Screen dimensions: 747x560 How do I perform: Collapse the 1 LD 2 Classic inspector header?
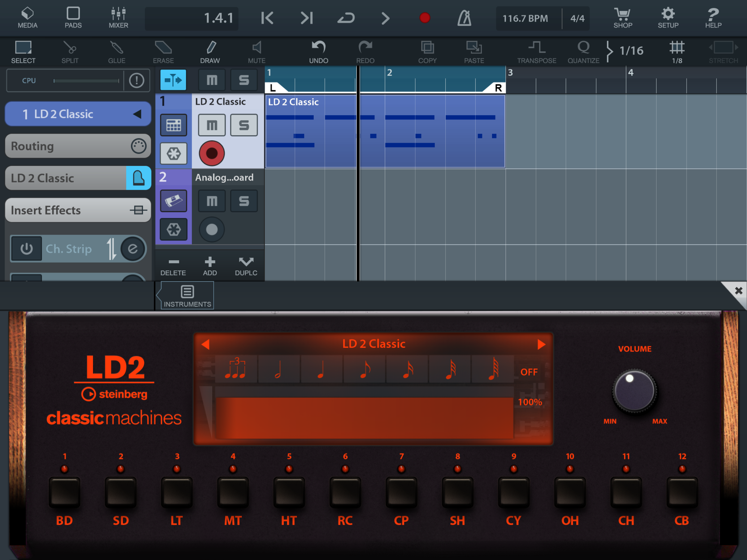point(78,114)
